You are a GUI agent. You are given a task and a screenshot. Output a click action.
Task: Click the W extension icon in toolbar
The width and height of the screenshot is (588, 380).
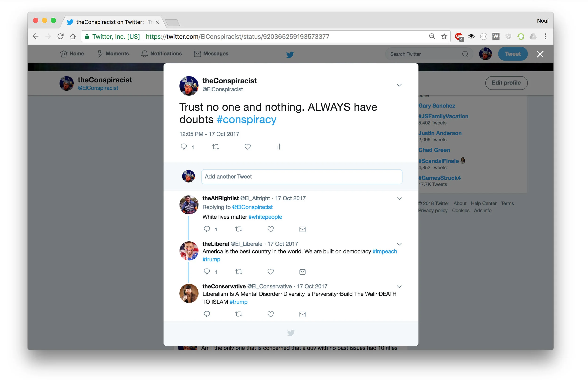(496, 36)
